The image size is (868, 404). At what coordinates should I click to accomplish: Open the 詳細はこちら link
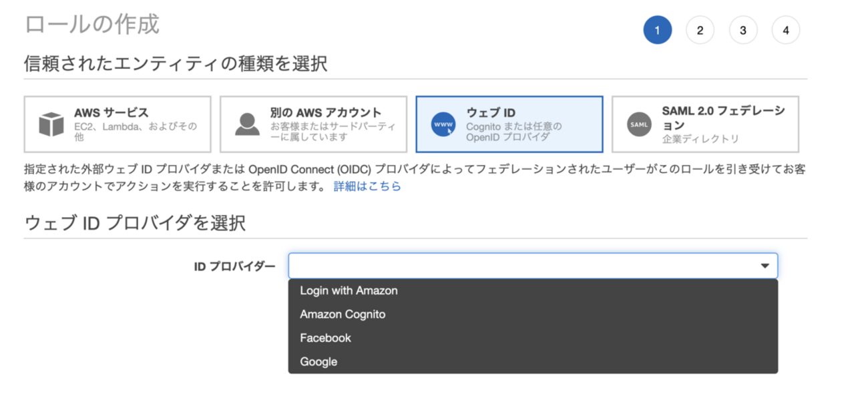(x=367, y=186)
